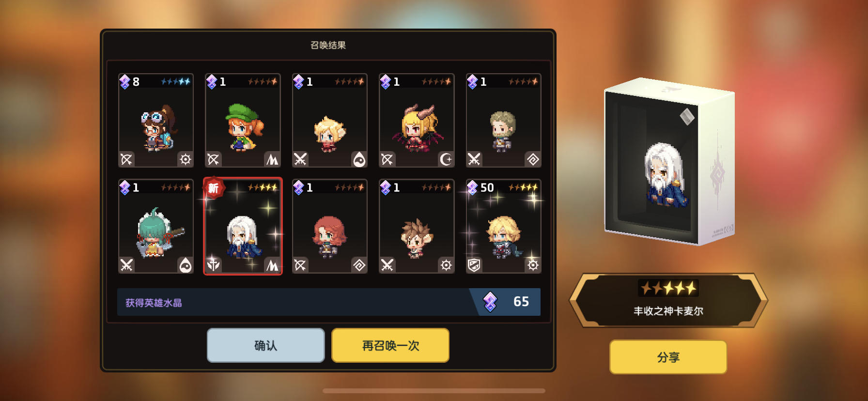Click the 获得英雄水晶 crystal total bar

pyautogui.click(x=329, y=302)
